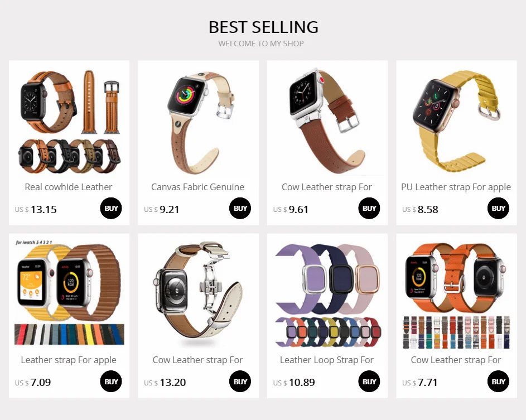This screenshot has width=526, height=420.
Task: Open the Canvas Fabric Genuine watch image
Action: coord(198,121)
